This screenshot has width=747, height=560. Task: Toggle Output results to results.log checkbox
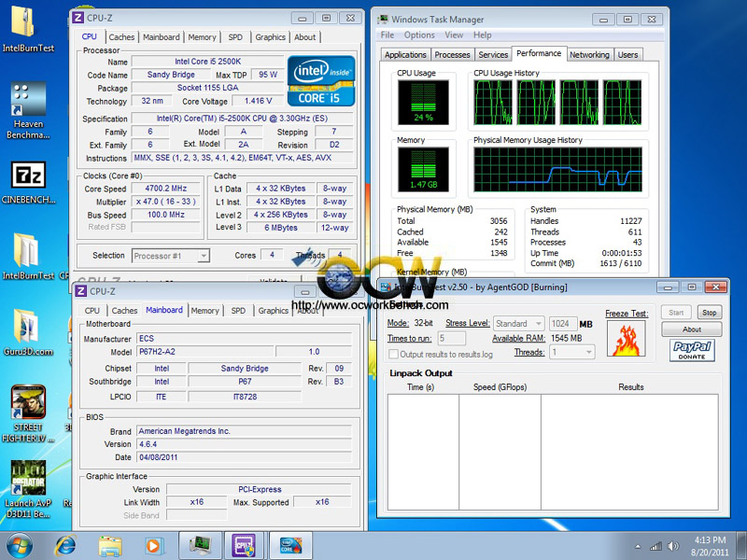(x=393, y=355)
